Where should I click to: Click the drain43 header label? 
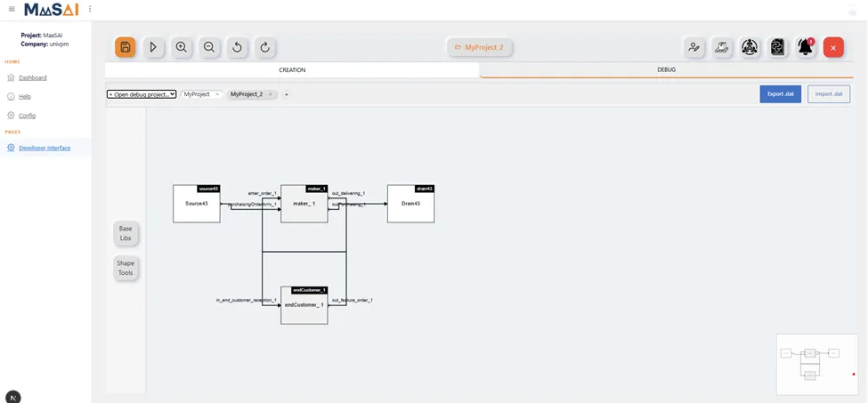pos(423,189)
